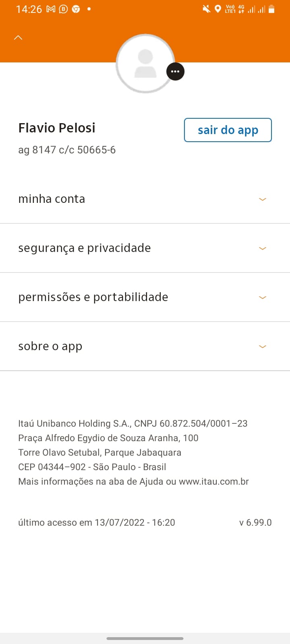Expand the "sobre o app" chevron
The width and height of the screenshot is (290, 644).
pyautogui.click(x=263, y=347)
